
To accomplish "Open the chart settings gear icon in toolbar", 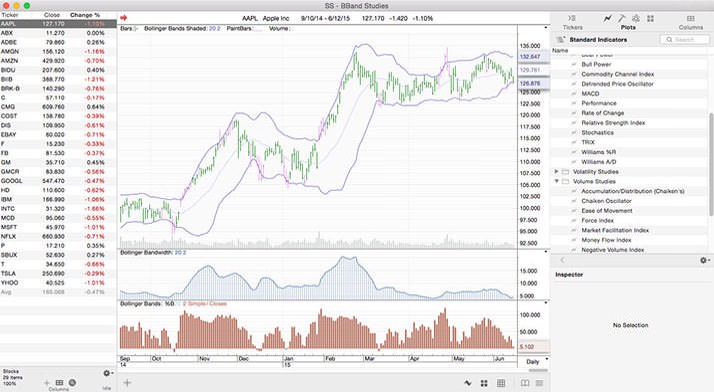I will (636, 18).
